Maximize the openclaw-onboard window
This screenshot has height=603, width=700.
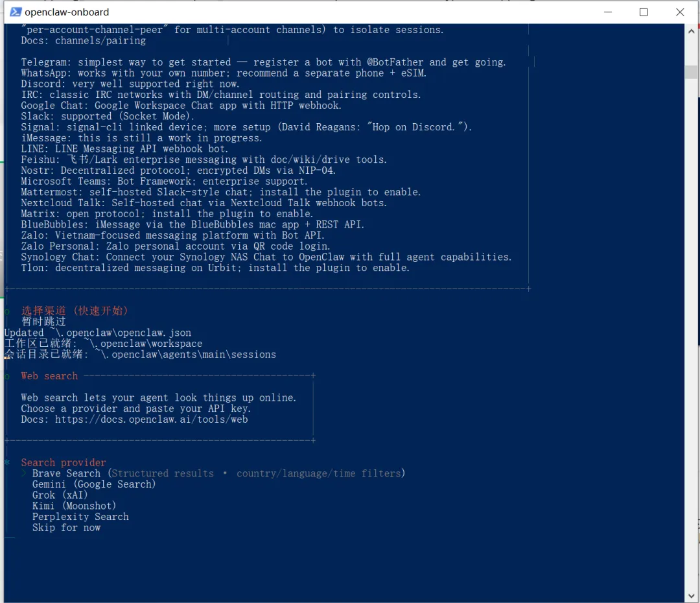(x=644, y=12)
